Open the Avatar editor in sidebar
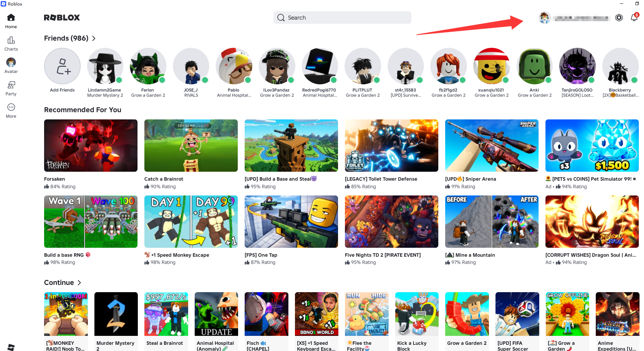Image resolution: width=644 pixels, height=351 pixels. point(11,66)
